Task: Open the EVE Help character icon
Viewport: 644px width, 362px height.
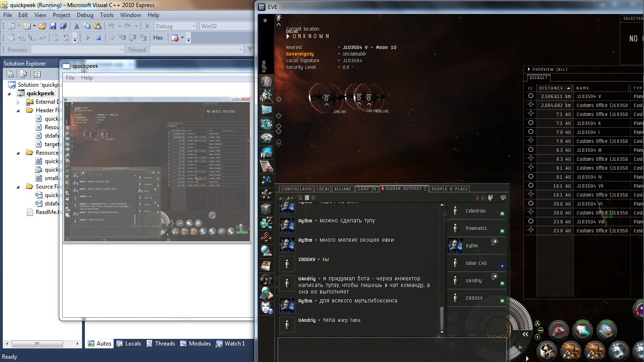Action: [x=266, y=308]
